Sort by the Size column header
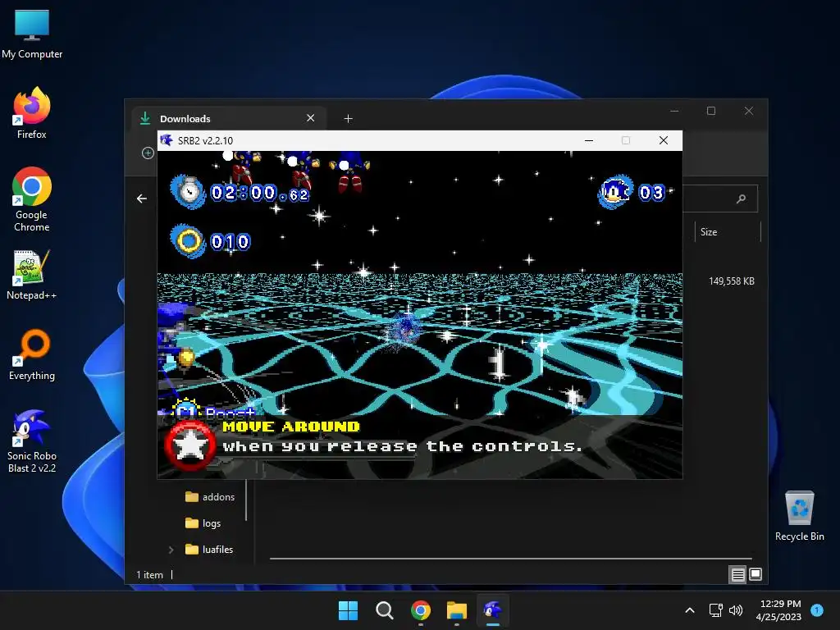Image resolution: width=840 pixels, height=630 pixels. tap(709, 232)
